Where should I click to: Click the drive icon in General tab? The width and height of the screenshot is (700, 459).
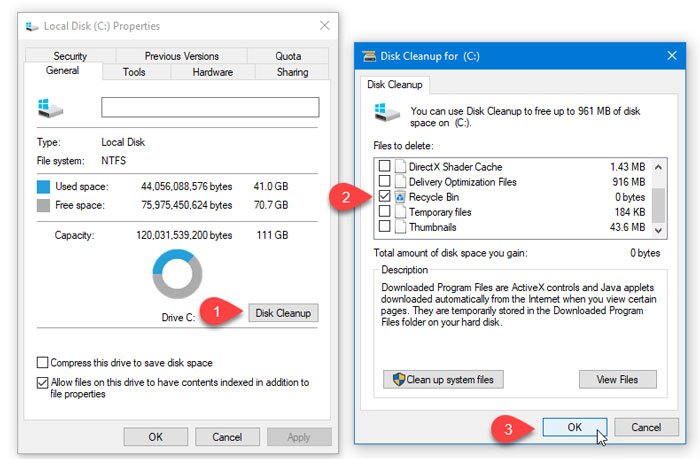coord(47,107)
